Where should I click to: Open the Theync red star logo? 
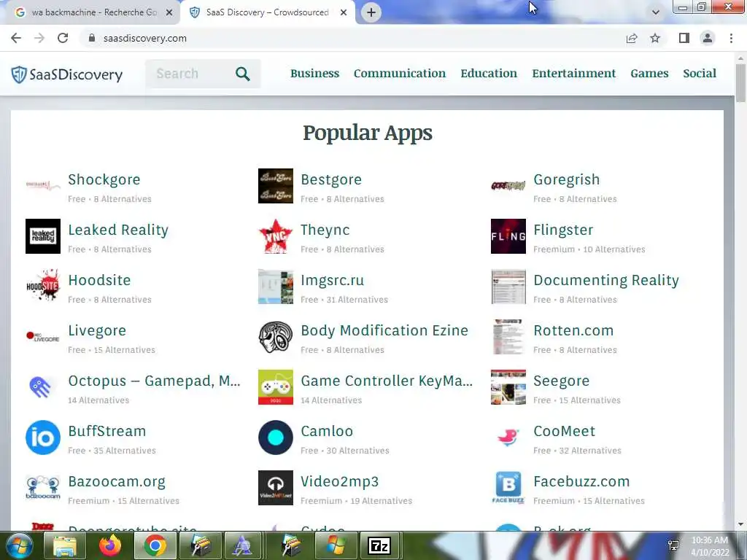[x=275, y=236]
